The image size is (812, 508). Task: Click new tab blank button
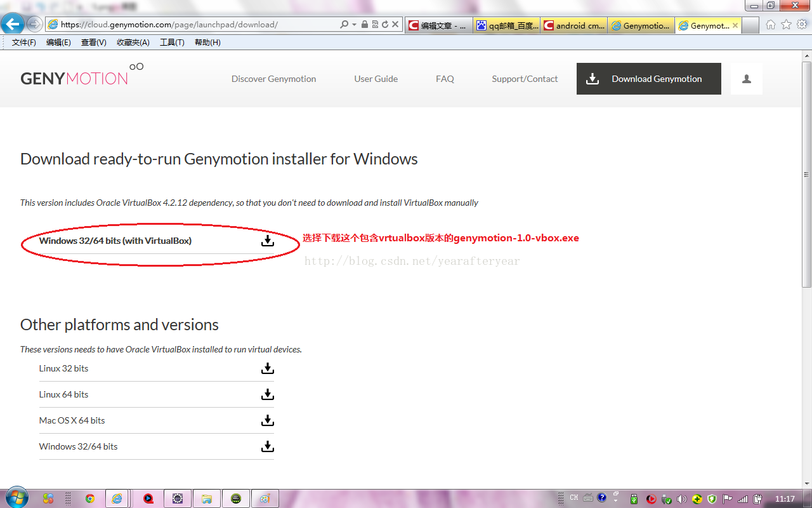point(750,25)
